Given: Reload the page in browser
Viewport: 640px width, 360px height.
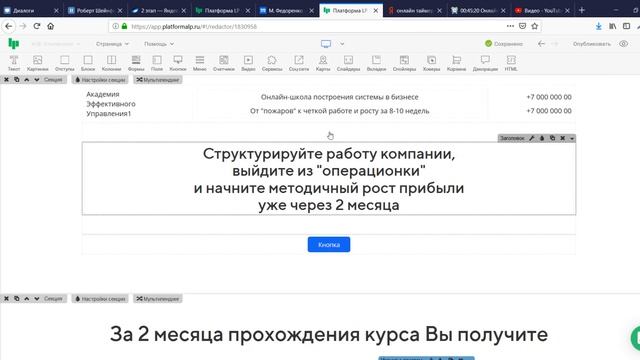Looking at the screenshot, I should [x=37, y=26].
